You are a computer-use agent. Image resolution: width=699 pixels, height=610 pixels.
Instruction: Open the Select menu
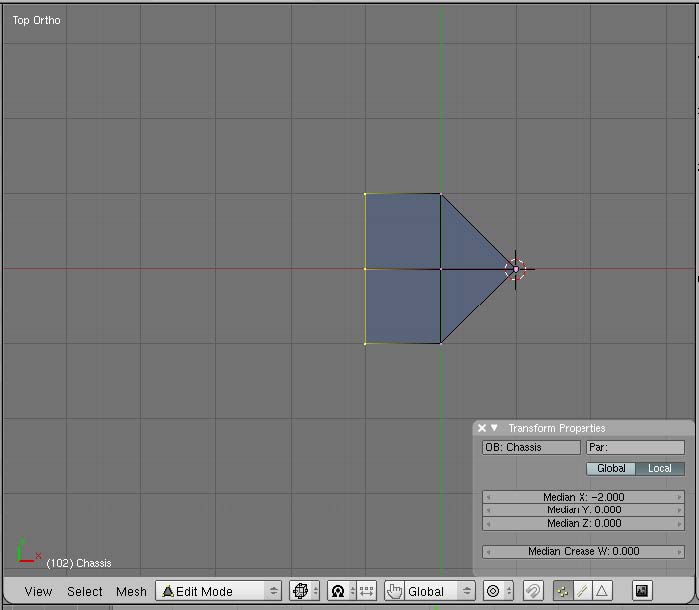pos(85,591)
